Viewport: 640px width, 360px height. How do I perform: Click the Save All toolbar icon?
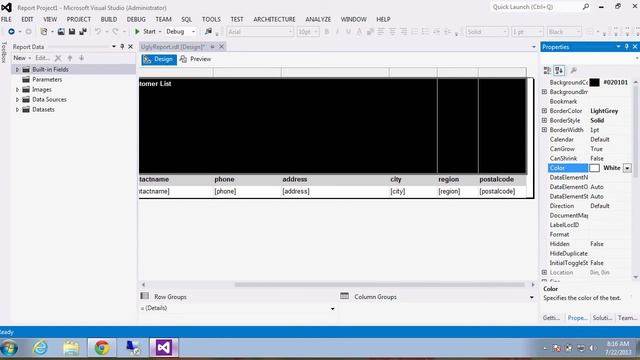click(83, 31)
